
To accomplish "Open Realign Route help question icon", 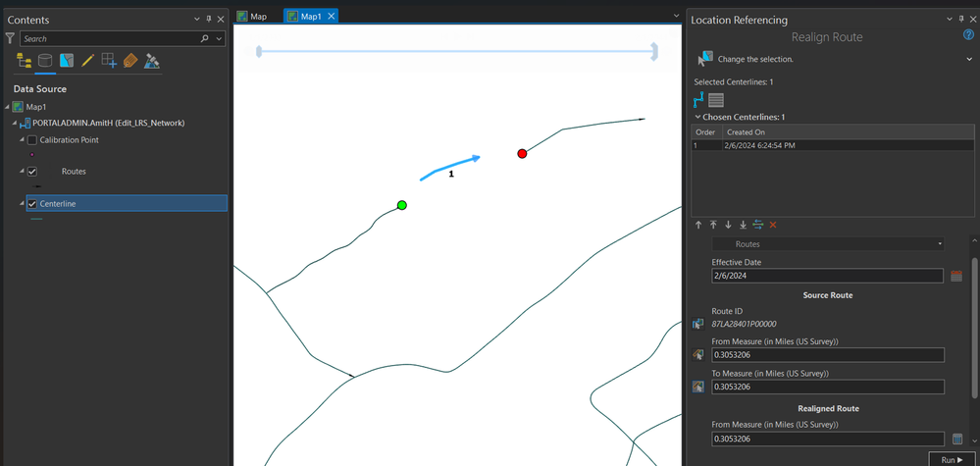I will [x=968, y=35].
